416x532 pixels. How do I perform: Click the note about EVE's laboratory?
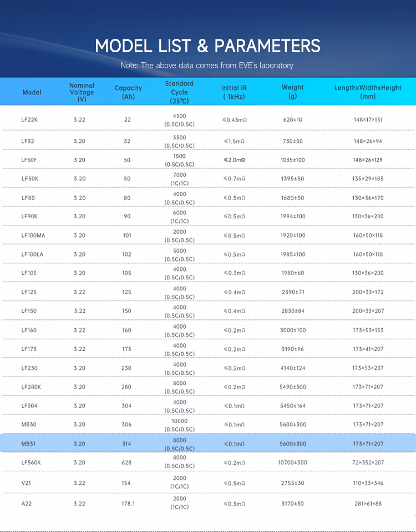click(207, 66)
